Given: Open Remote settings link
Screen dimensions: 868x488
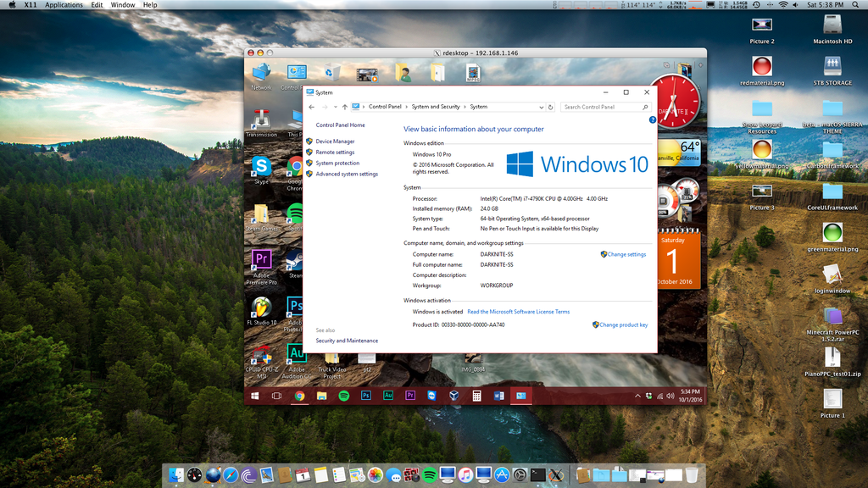Looking at the screenshot, I should pyautogui.click(x=335, y=152).
